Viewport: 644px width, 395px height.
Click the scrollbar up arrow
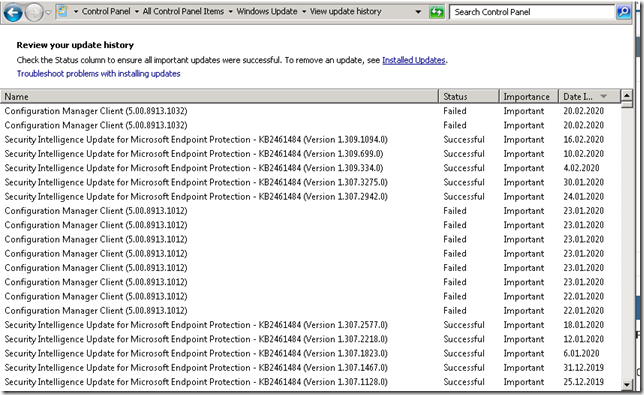click(x=627, y=96)
